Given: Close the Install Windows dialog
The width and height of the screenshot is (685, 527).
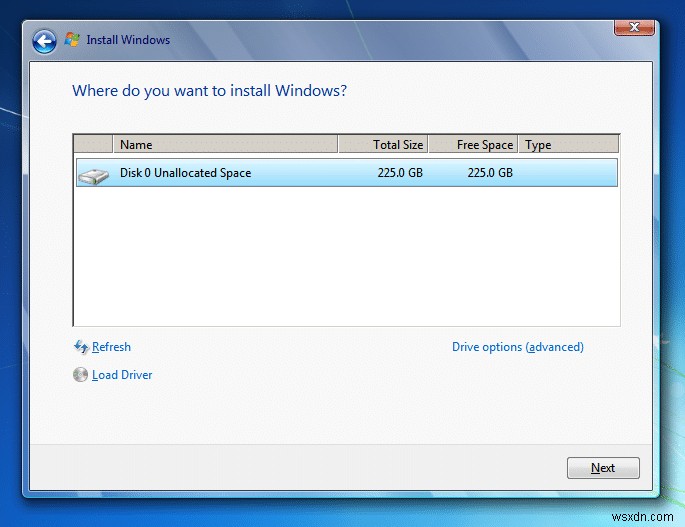Looking at the screenshot, I should [634, 27].
